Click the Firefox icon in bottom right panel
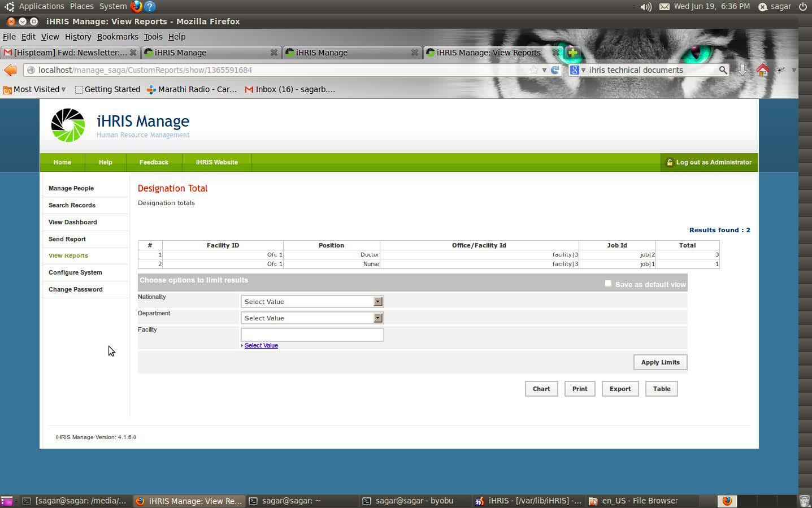The height and width of the screenshot is (508, 812). 727,501
